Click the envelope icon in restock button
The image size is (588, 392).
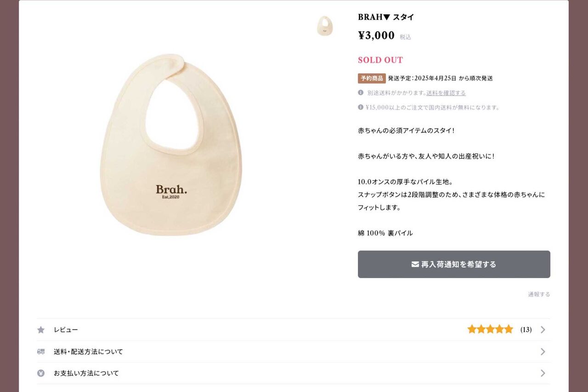(415, 264)
